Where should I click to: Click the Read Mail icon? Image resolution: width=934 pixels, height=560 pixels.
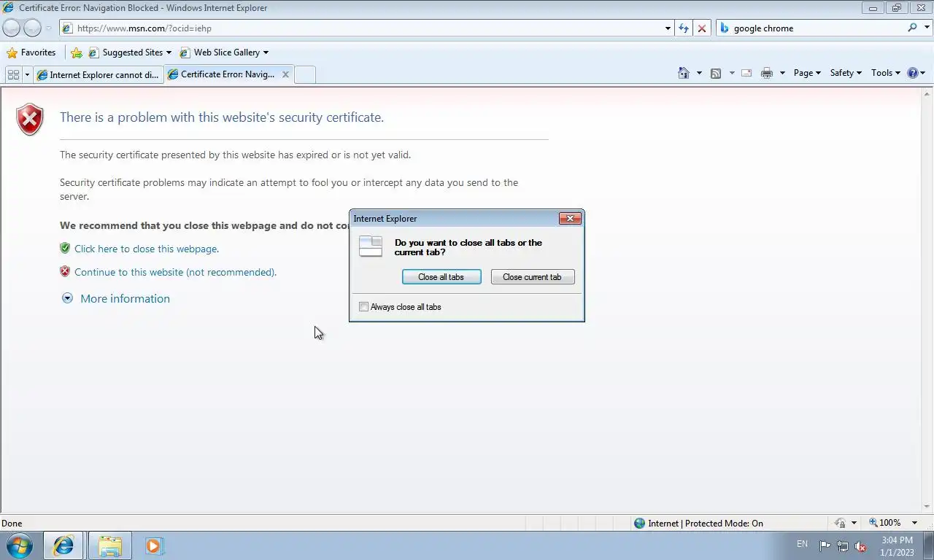746,73
